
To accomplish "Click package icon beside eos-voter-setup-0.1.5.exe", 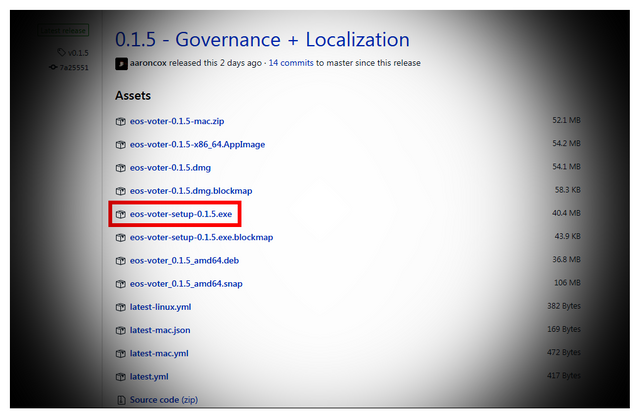I will [x=120, y=214].
